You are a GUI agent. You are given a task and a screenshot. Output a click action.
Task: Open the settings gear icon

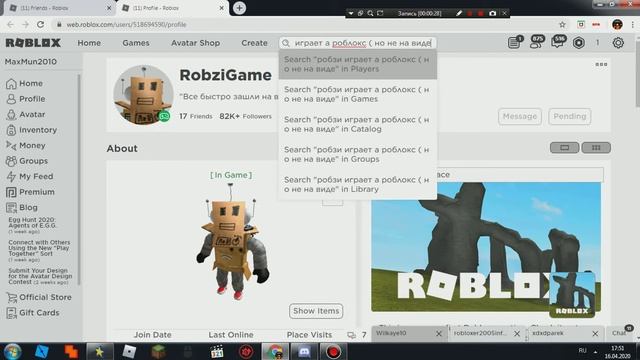click(618, 42)
